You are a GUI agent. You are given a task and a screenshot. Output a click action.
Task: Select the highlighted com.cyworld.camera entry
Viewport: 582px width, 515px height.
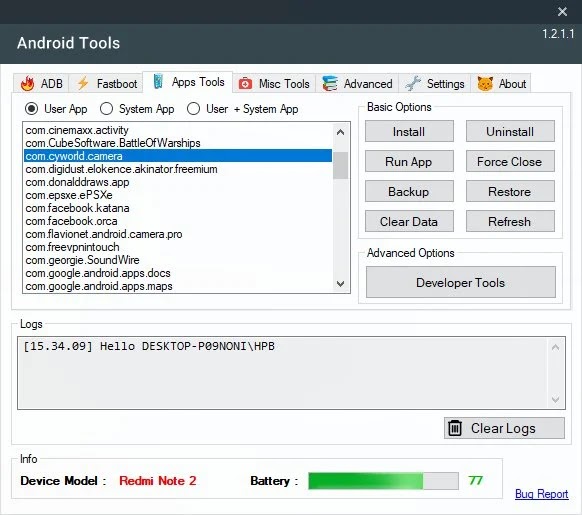click(178, 156)
